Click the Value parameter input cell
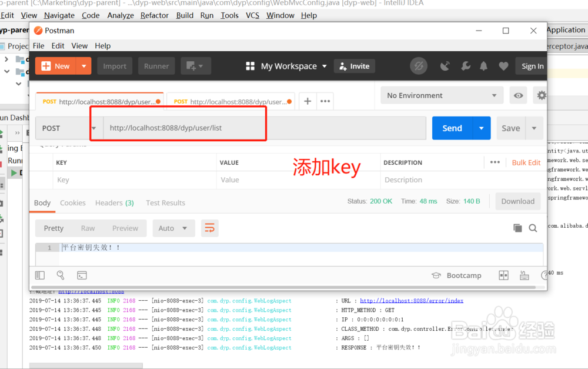The width and height of the screenshot is (588, 369). 298,180
